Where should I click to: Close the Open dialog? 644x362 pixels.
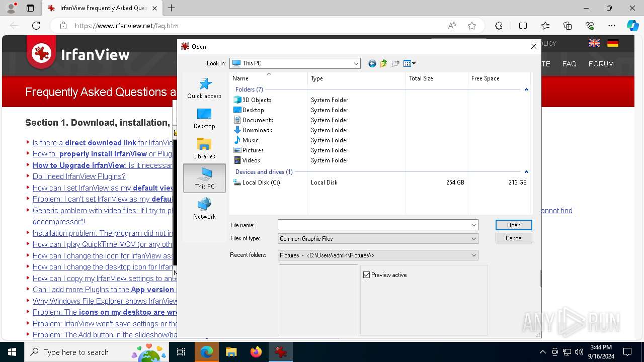(x=534, y=46)
